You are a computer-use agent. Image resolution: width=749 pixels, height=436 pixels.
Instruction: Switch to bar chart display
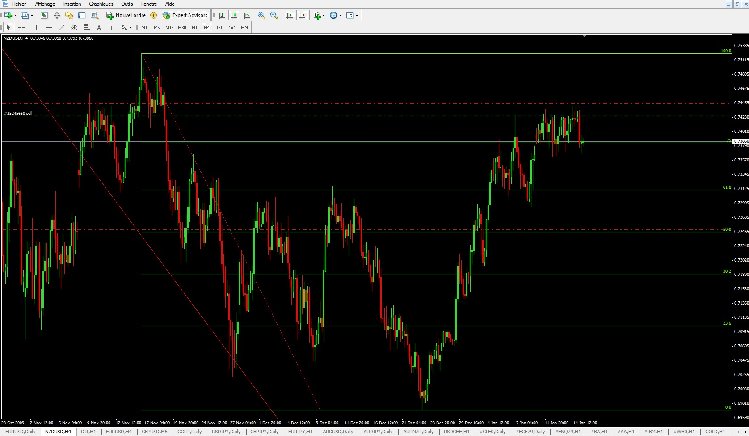point(222,15)
